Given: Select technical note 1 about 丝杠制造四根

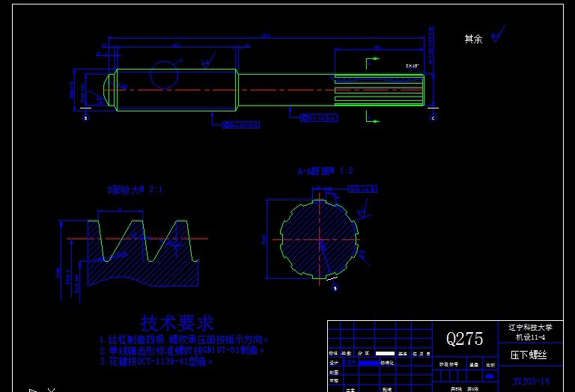Looking at the screenshot, I should [x=184, y=340].
